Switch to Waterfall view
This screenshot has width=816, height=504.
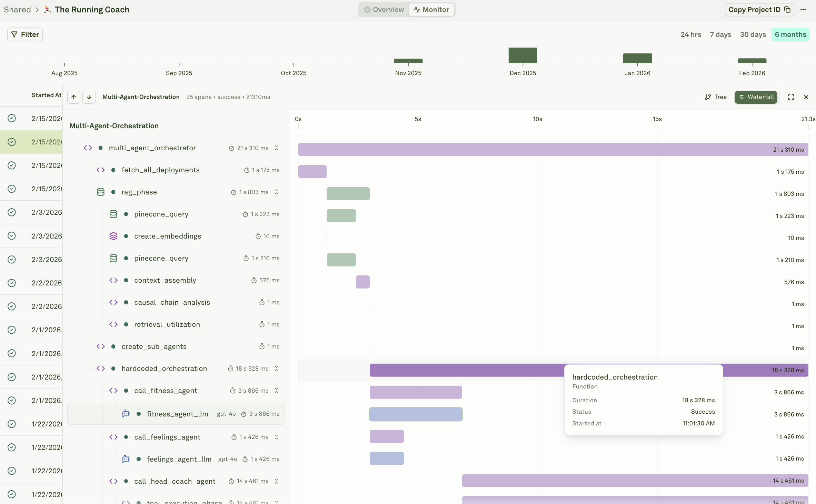pos(756,97)
